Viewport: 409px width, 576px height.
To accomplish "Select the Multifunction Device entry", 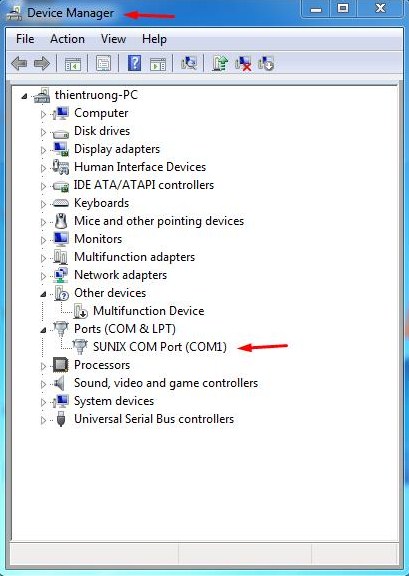I will pyautogui.click(x=148, y=311).
